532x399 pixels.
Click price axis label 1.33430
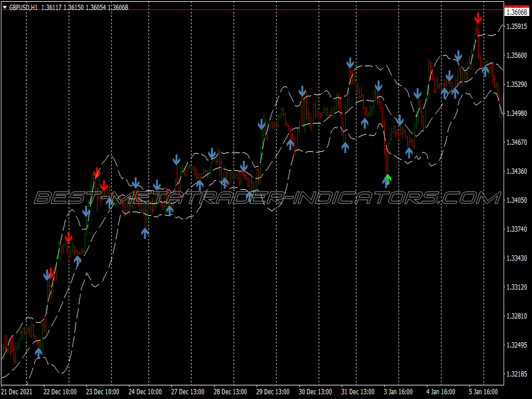517,258
